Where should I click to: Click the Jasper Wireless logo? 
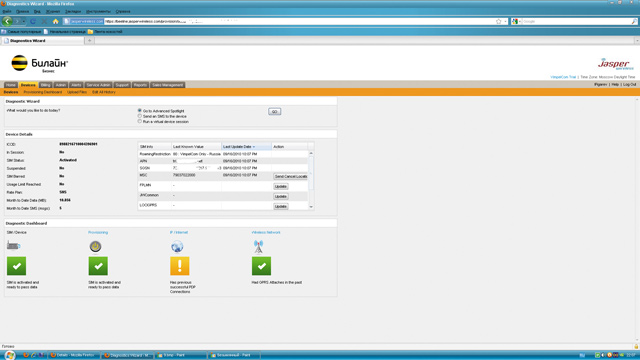(x=616, y=64)
